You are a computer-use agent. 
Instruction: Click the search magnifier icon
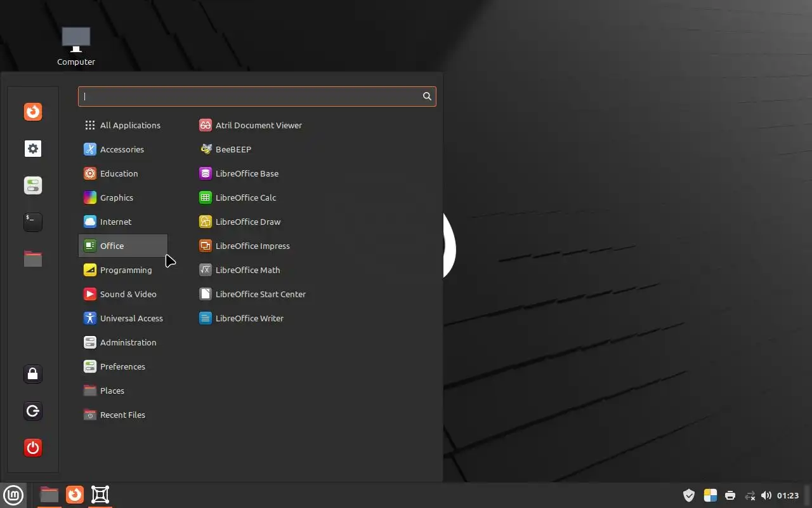(x=427, y=97)
